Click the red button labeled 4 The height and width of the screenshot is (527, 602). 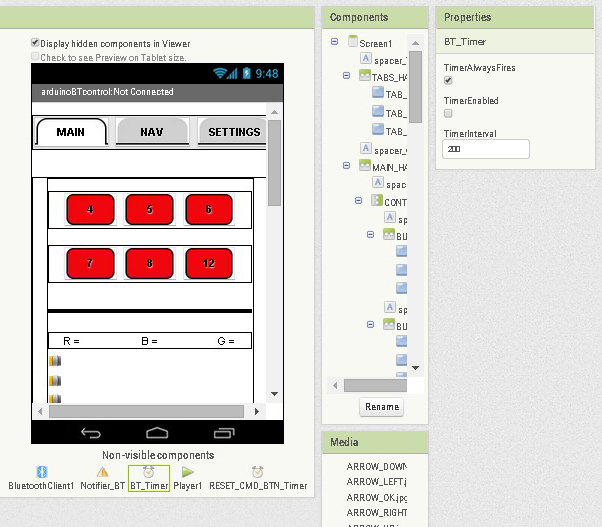[x=90, y=210]
